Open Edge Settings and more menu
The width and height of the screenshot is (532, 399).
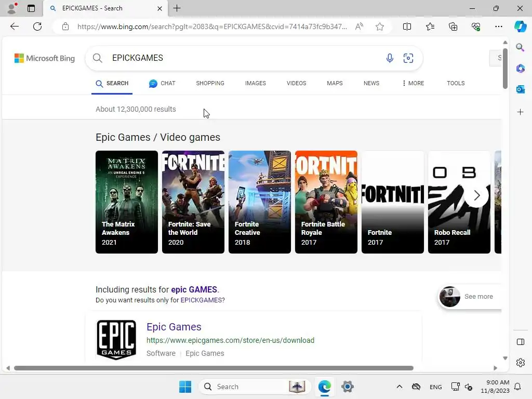[498, 26]
